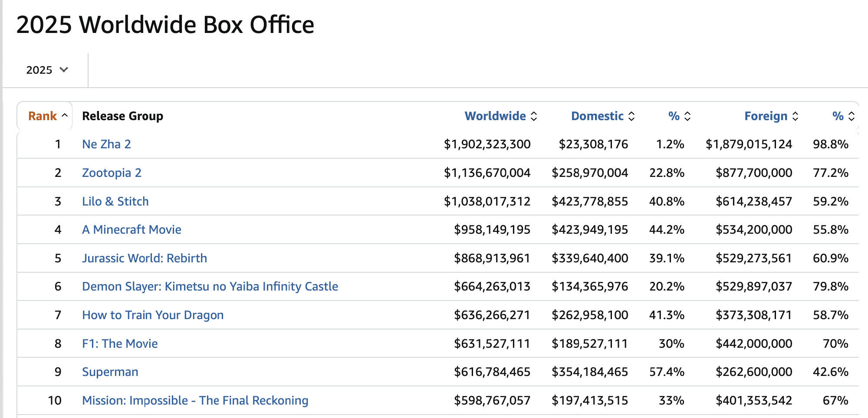Open the Zootopia 2 link
The width and height of the screenshot is (868, 418).
coord(112,173)
